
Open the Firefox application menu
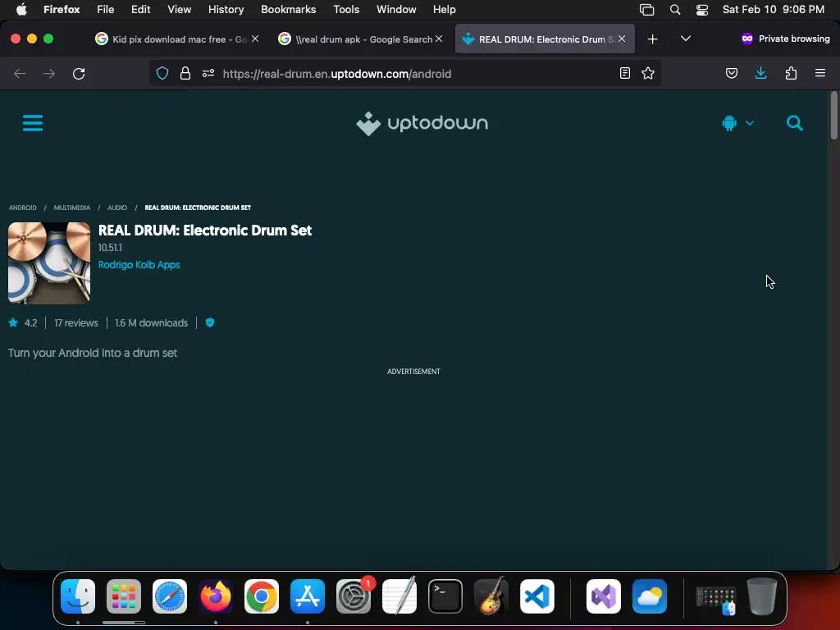pyautogui.click(x=820, y=73)
